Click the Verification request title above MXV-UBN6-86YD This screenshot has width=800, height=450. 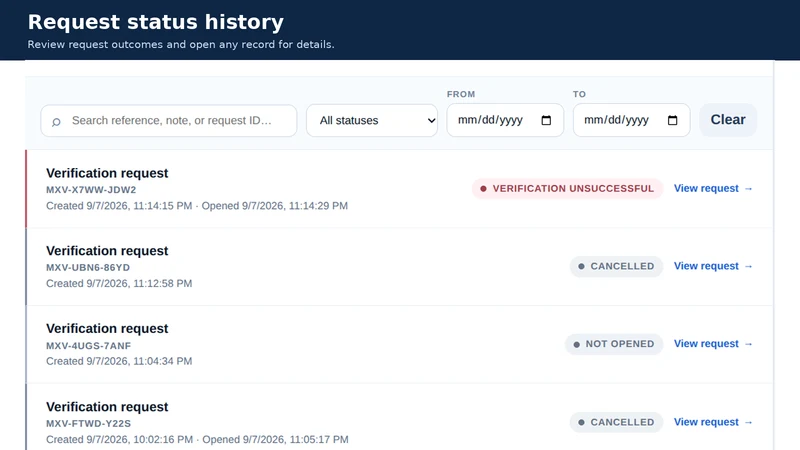[107, 251]
